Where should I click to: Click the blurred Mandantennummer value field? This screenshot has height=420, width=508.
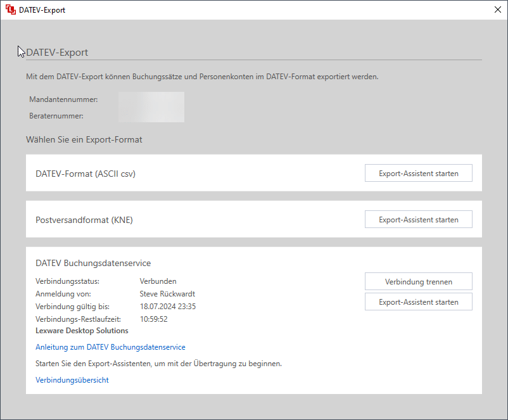pos(151,107)
